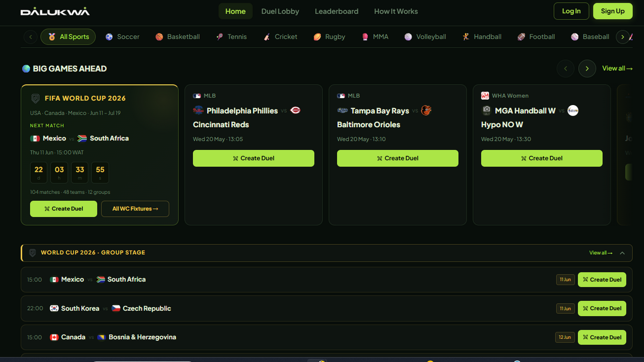The height and width of the screenshot is (362, 644).
Task: Advance to next Big Games Ahead cards
Action: click(x=587, y=68)
